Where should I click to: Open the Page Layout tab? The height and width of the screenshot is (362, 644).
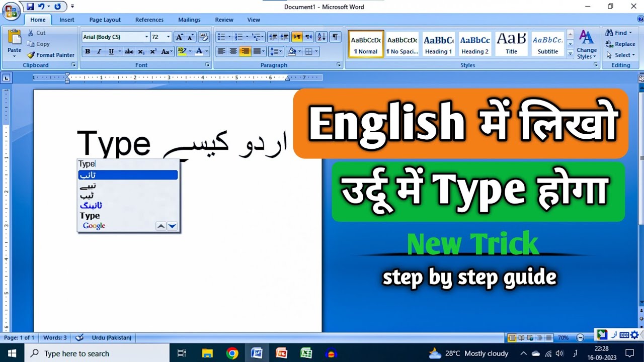105,20
